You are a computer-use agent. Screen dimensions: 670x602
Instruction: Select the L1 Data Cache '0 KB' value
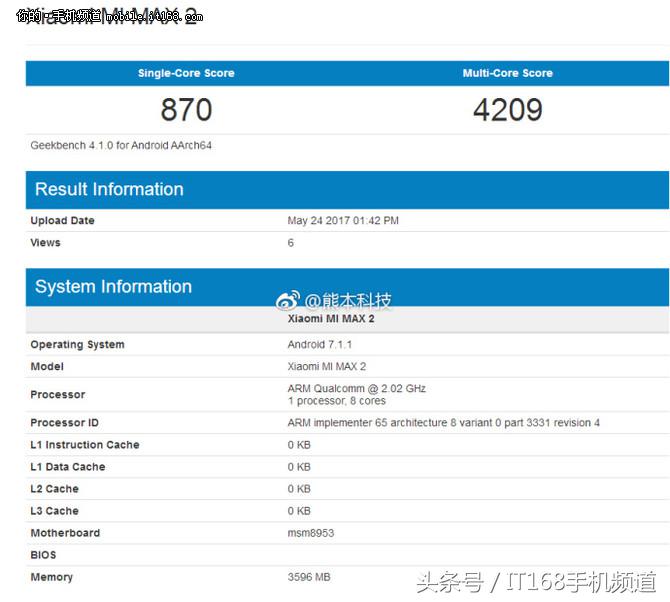tap(299, 467)
